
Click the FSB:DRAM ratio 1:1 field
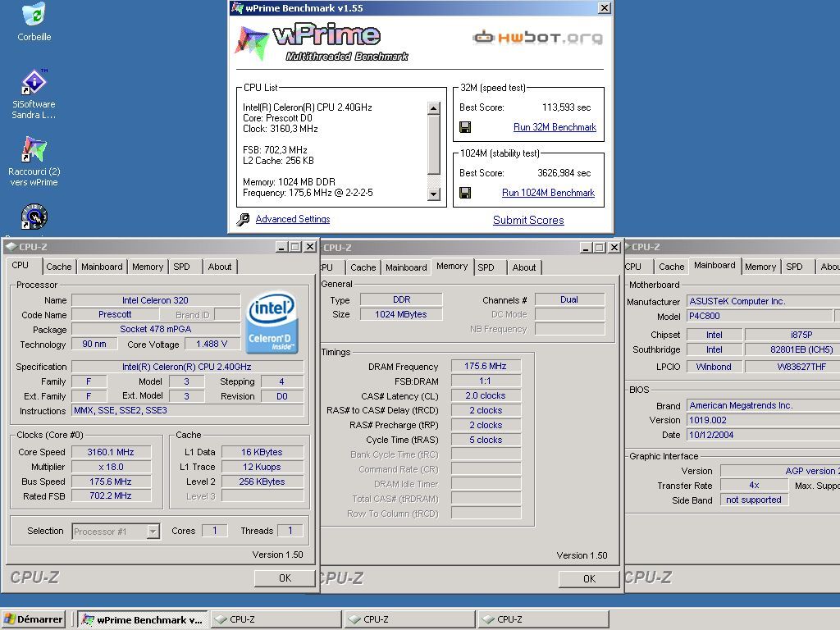[486, 381]
